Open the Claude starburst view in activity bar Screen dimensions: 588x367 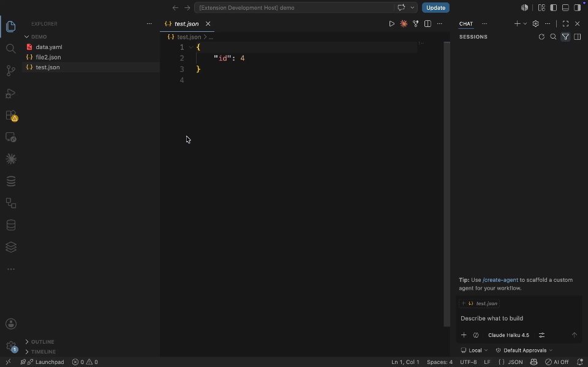click(x=11, y=159)
